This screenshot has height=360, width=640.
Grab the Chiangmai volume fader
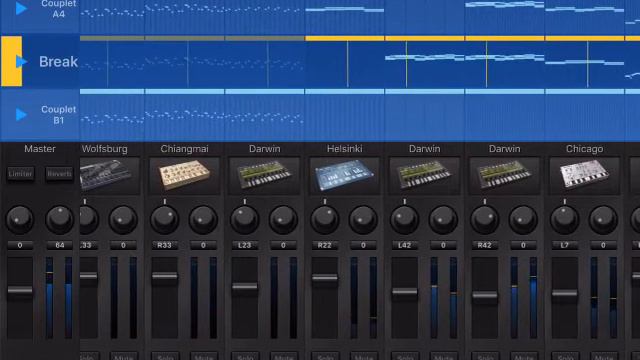click(x=165, y=276)
